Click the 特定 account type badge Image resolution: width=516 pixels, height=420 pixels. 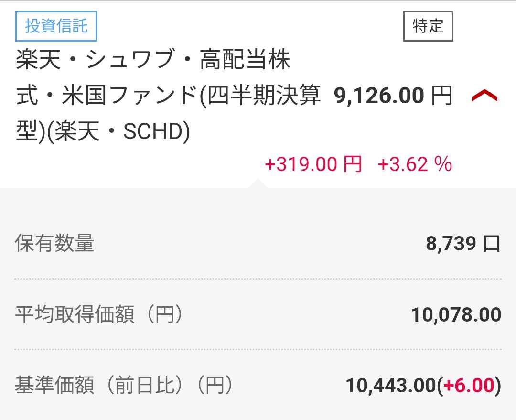428,26
